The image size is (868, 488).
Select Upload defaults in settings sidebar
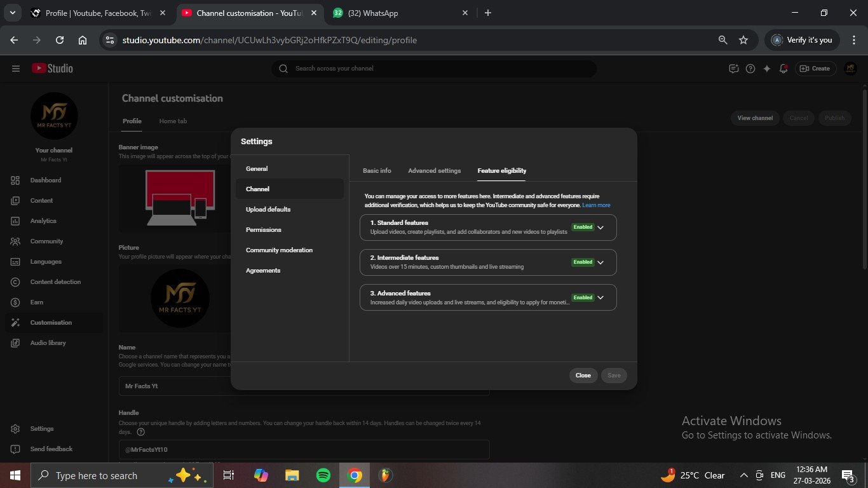(268, 210)
